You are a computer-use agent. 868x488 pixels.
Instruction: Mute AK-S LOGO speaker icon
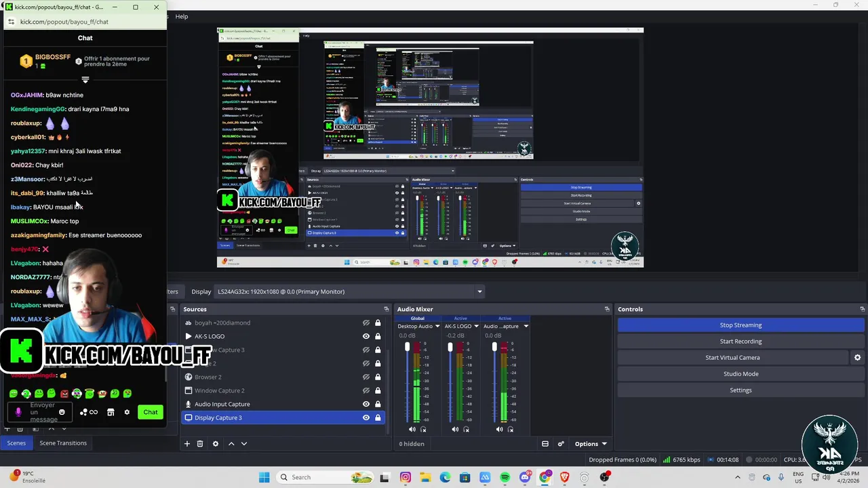tap(455, 429)
